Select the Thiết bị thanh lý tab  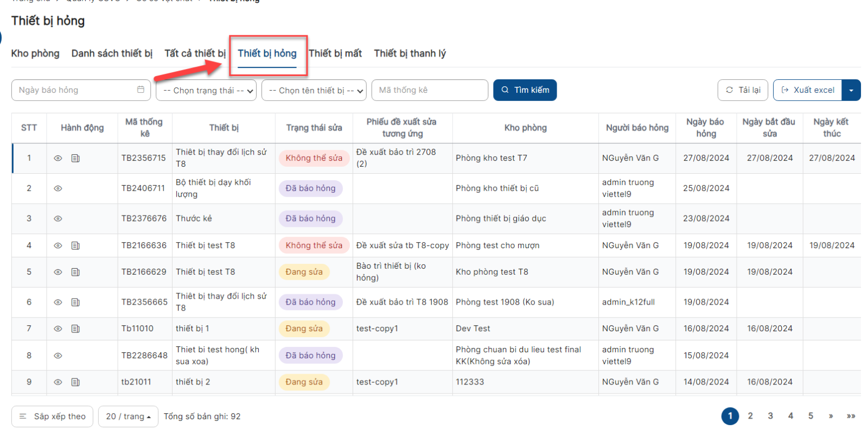(x=410, y=53)
